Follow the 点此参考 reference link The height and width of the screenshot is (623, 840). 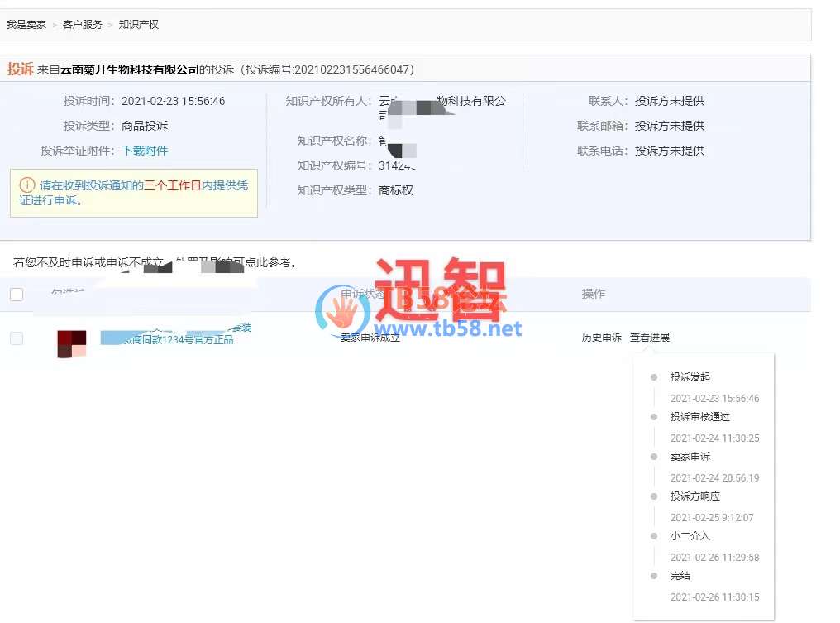tap(268, 262)
